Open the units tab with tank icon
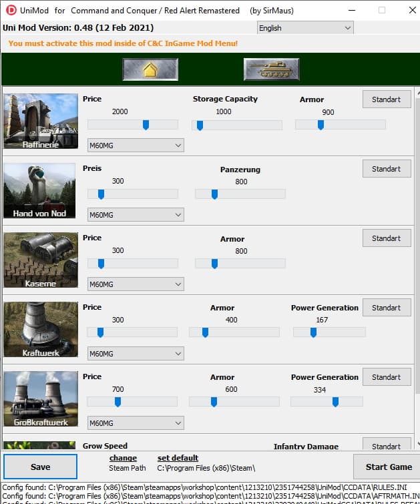This screenshot has height=504, width=420. pos(271,69)
